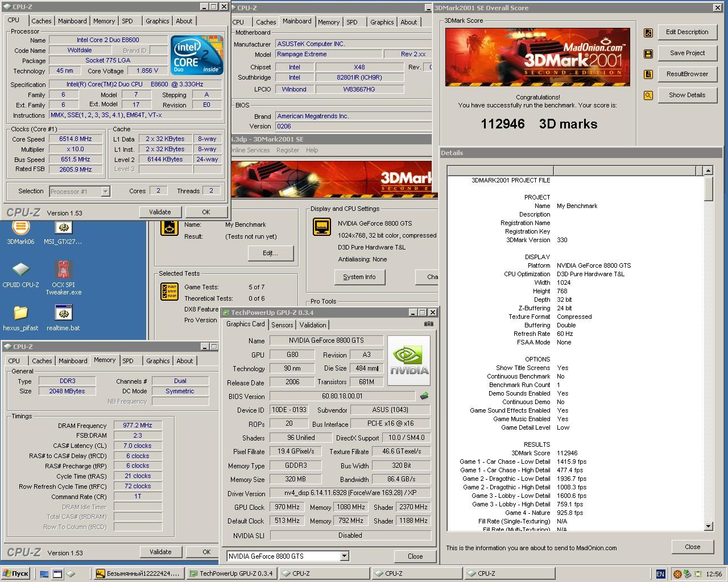728x582 pixels.
Task: Click the 12:56 taskbar clock
Action: (x=714, y=574)
